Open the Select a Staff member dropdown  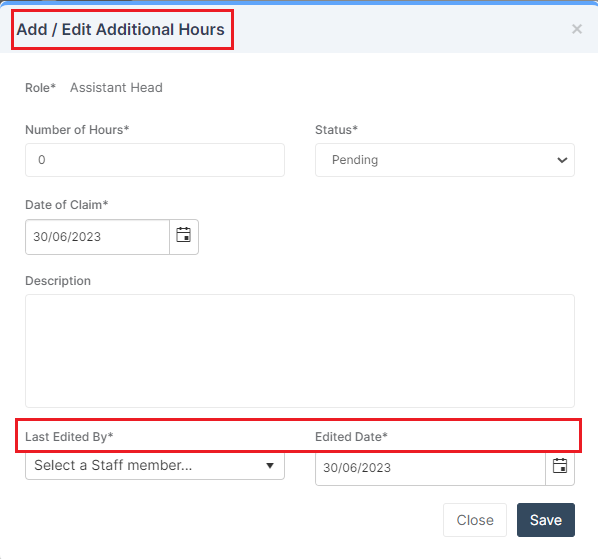click(x=155, y=465)
